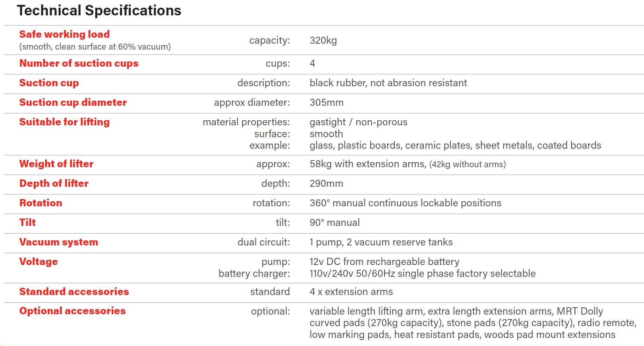
Task: Select the 320kg capacity value
Action: [x=323, y=41]
